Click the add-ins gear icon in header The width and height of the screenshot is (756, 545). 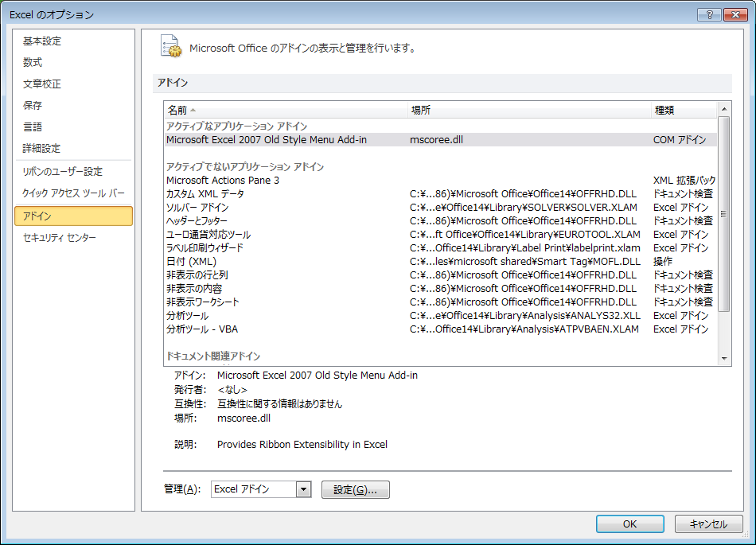[x=170, y=46]
